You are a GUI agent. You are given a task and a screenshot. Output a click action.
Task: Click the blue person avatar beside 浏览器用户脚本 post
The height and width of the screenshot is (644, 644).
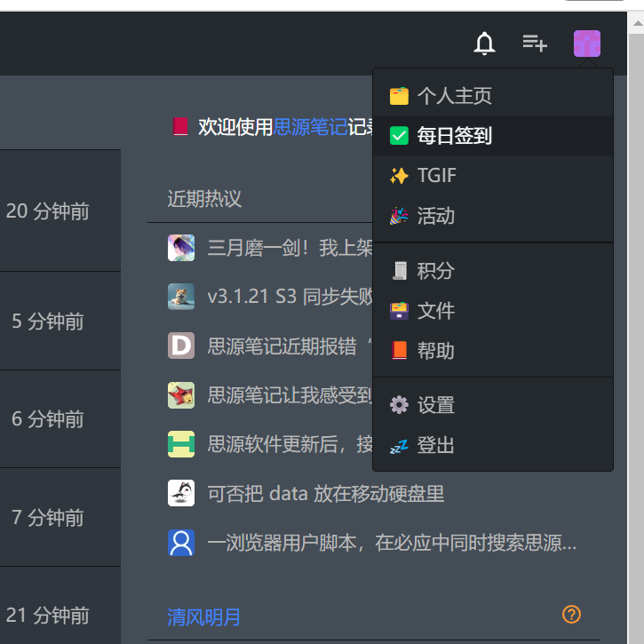[x=181, y=543]
